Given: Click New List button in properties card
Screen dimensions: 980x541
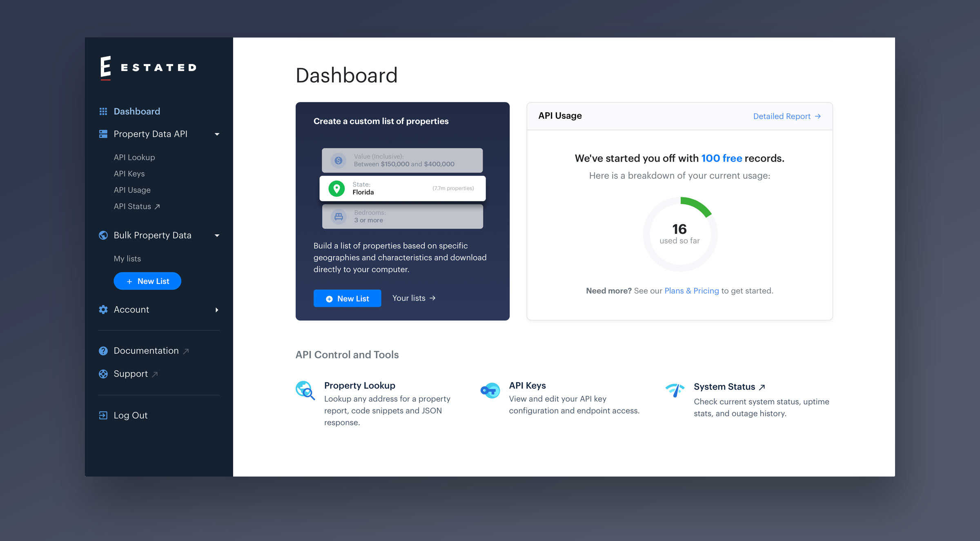Looking at the screenshot, I should [x=347, y=298].
